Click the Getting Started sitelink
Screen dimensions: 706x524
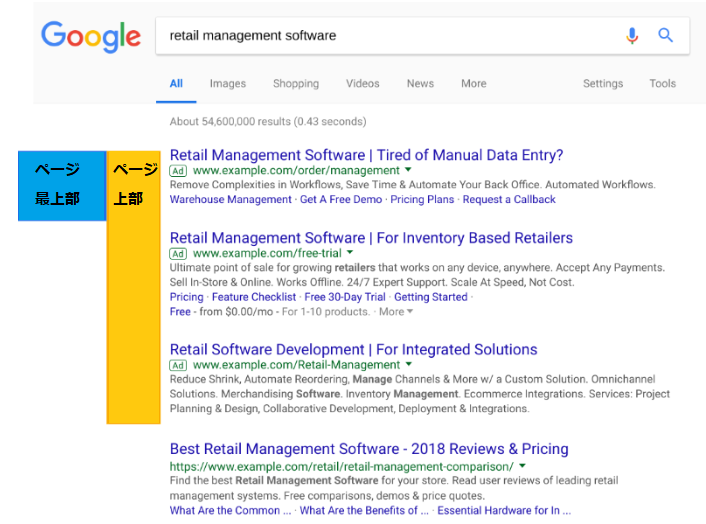pyautogui.click(x=431, y=297)
